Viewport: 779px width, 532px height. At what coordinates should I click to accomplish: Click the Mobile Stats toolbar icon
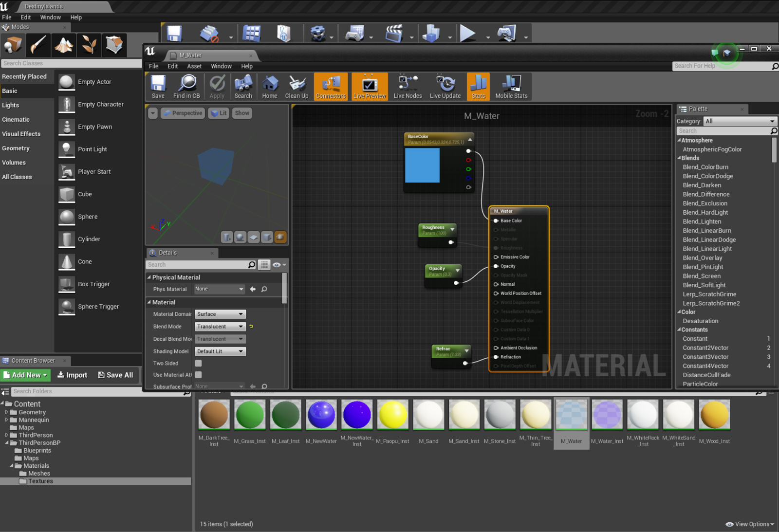[511, 86]
